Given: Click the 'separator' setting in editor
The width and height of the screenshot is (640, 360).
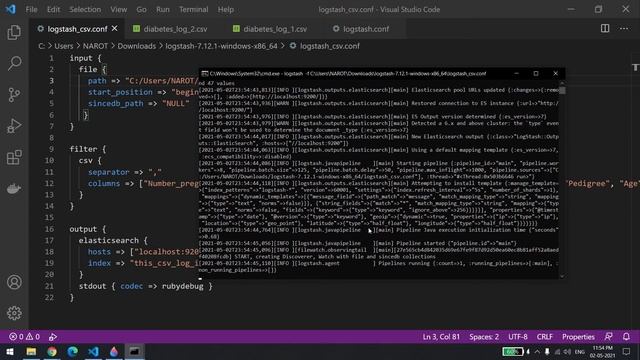Looking at the screenshot, I should click(x=109, y=172).
